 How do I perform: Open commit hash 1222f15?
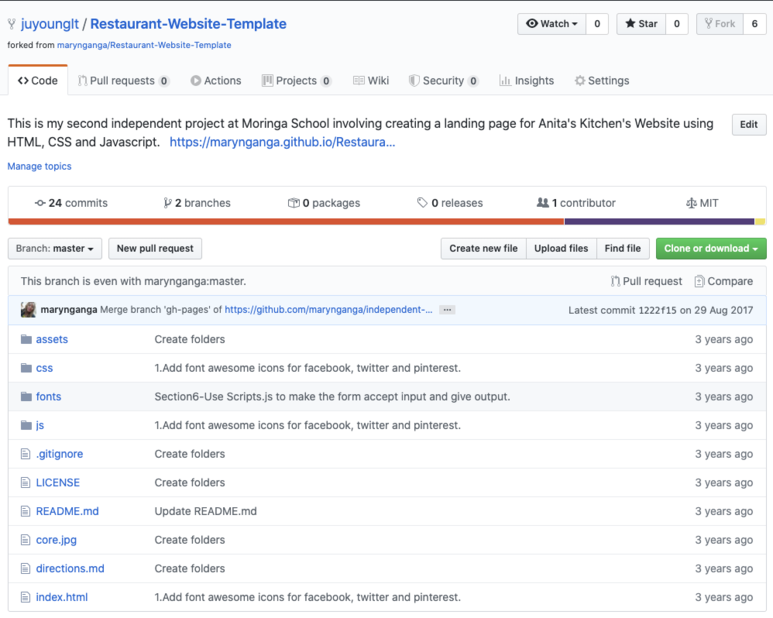(658, 310)
